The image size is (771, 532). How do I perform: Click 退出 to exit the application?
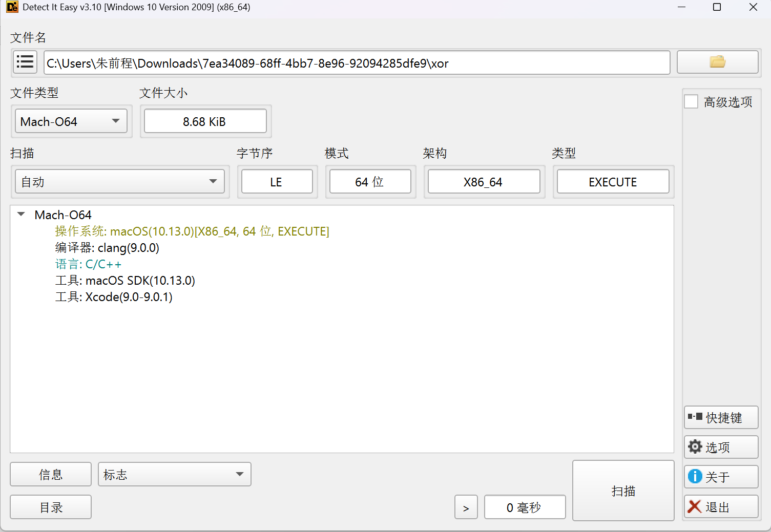721,506
